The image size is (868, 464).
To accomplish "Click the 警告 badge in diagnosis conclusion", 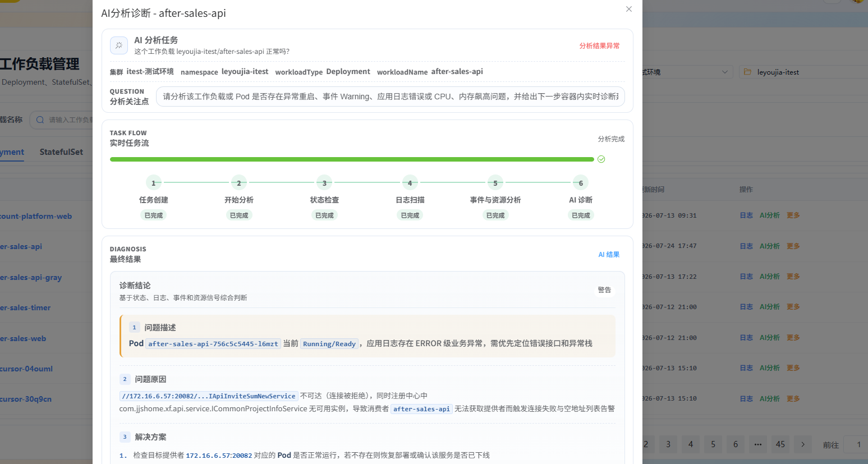I will click(x=604, y=290).
